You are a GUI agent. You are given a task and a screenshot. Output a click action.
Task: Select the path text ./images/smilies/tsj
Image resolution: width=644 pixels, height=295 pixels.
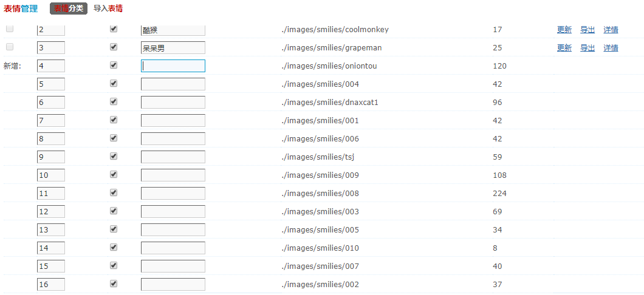click(318, 157)
